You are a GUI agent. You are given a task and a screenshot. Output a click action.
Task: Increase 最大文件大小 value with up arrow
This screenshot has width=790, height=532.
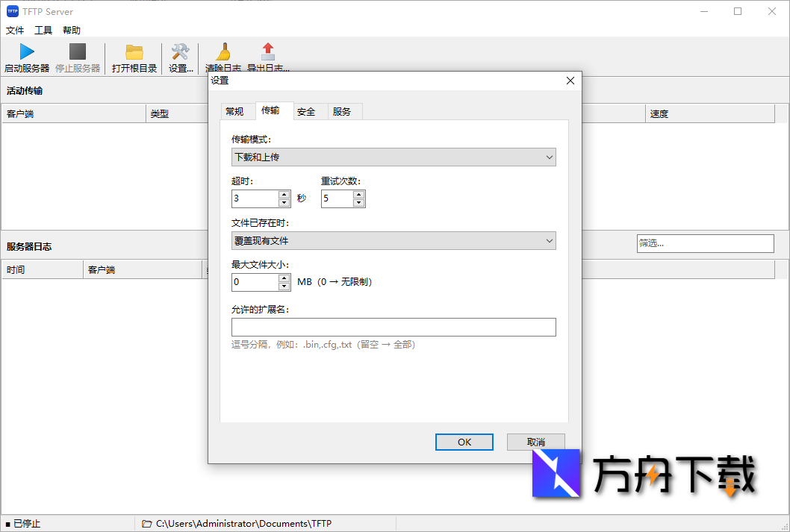pyautogui.click(x=284, y=278)
